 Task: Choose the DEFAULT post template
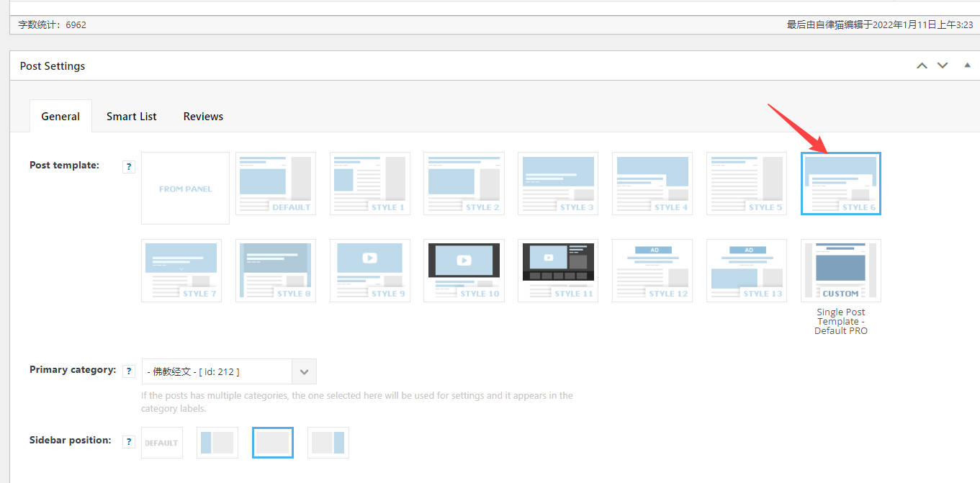276,184
